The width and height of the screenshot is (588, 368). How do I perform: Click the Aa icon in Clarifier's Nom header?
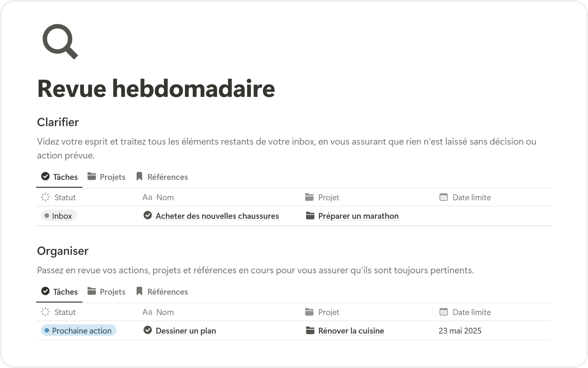point(147,197)
